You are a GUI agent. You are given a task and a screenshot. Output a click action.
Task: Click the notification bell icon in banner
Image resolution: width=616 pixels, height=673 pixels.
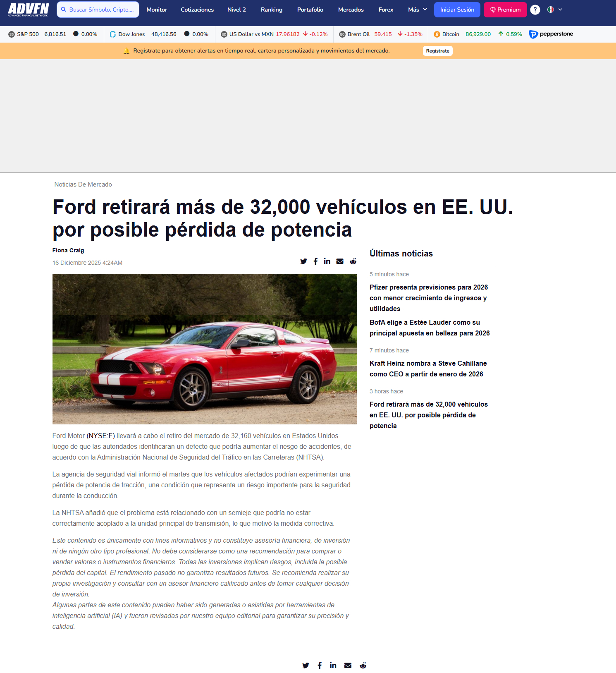click(127, 51)
